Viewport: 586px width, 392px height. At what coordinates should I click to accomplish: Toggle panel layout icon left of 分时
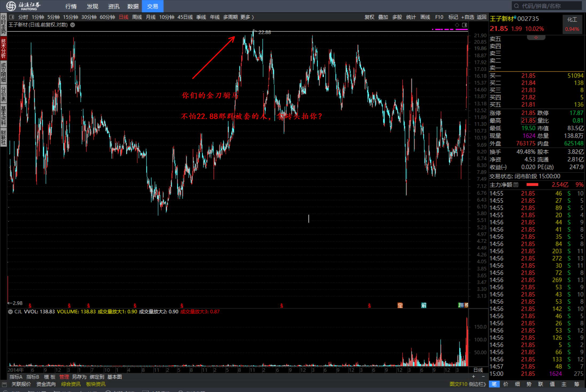11,17
